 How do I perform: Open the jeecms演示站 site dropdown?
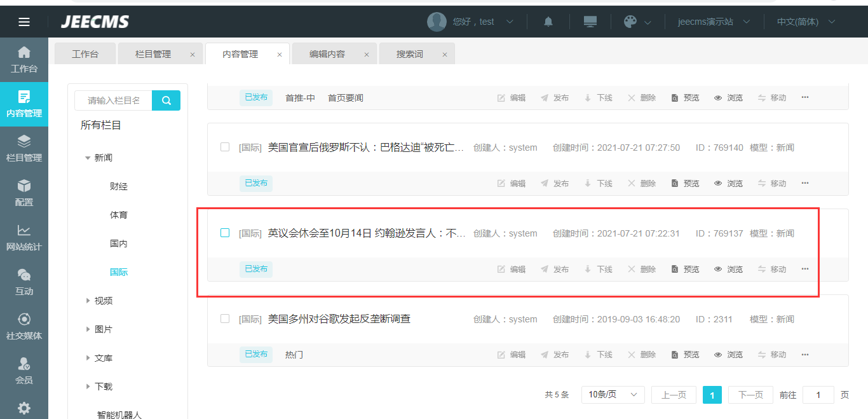(714, 22)
